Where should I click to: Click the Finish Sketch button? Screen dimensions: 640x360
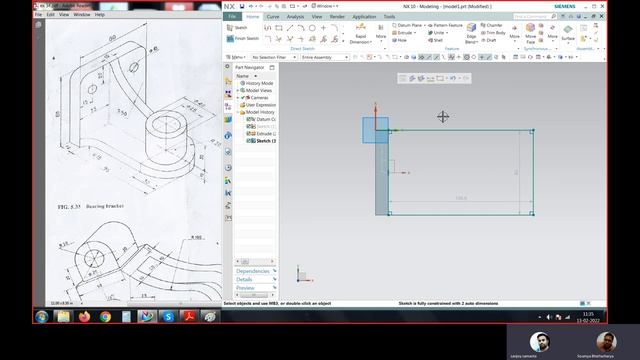(243, 38)
